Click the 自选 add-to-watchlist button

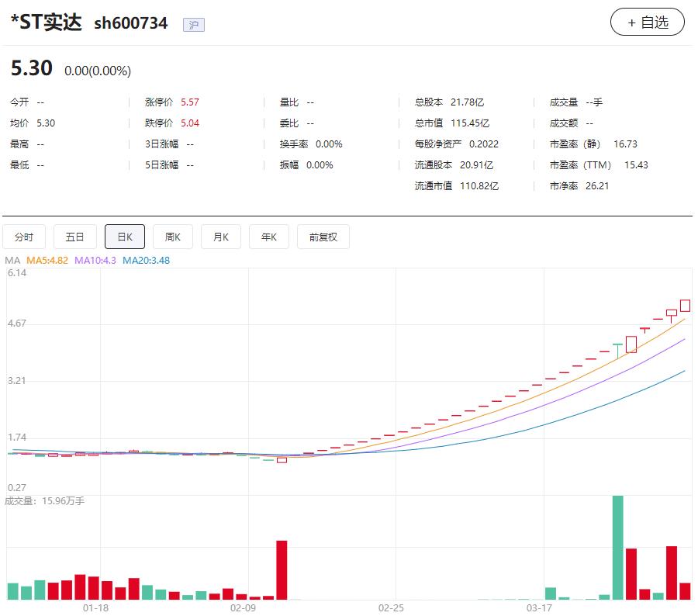647,22
